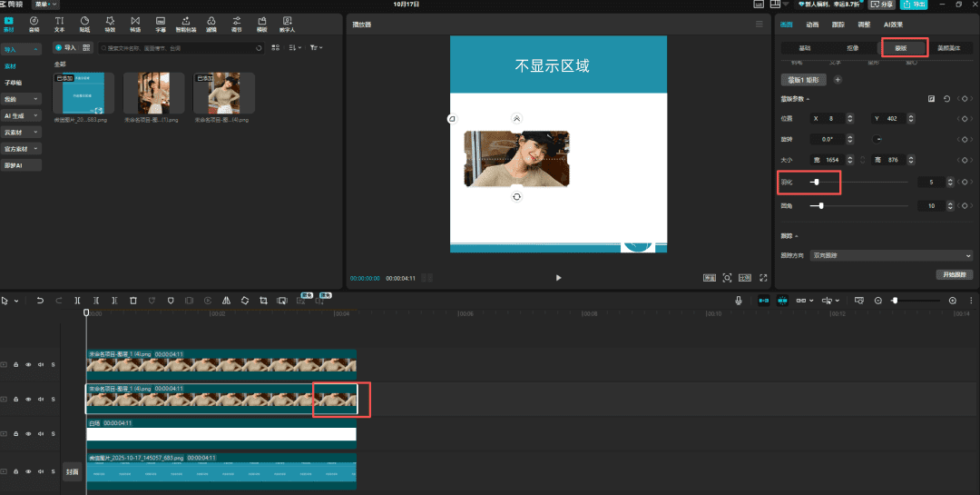Click the 羽化 feather slider handle
The image size is (980, 495).
point(816,183)
